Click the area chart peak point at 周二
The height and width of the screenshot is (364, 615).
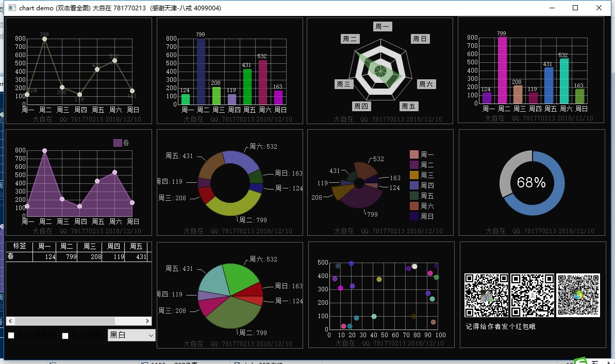(x=44, y=150)
